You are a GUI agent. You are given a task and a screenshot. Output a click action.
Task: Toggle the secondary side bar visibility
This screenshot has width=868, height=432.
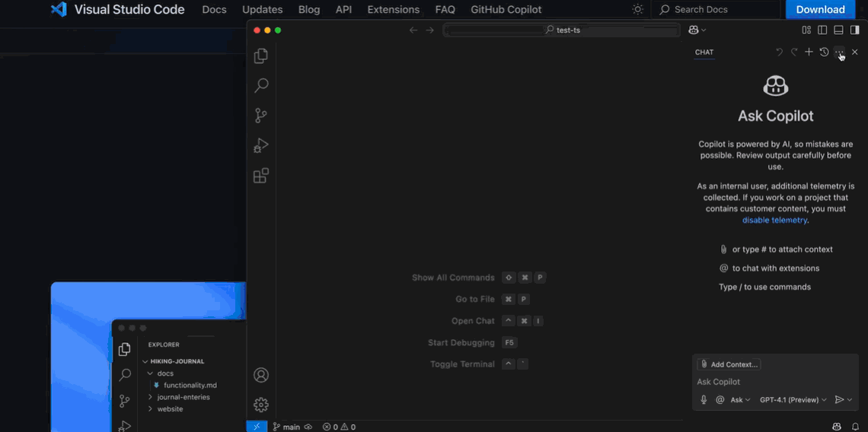[855, 30]
